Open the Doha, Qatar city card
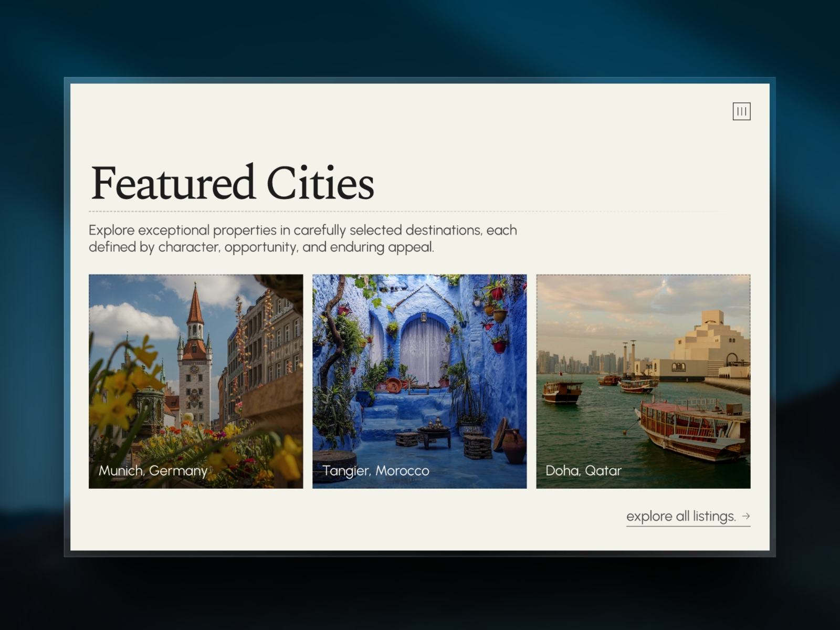 [643, 381]
